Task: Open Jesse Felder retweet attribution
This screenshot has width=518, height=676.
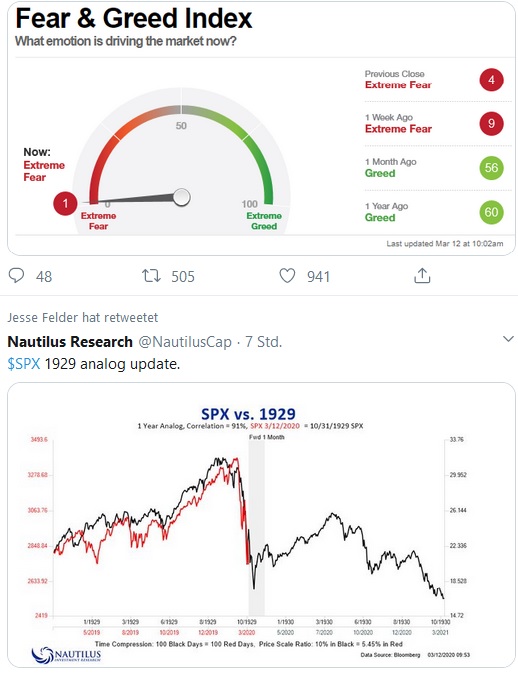Action: 83,318
